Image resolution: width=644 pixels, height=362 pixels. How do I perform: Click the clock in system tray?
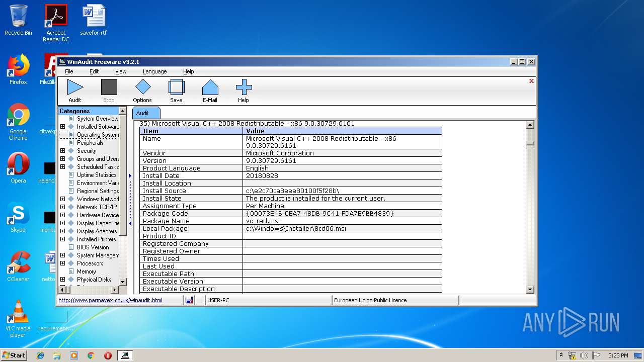618,355
